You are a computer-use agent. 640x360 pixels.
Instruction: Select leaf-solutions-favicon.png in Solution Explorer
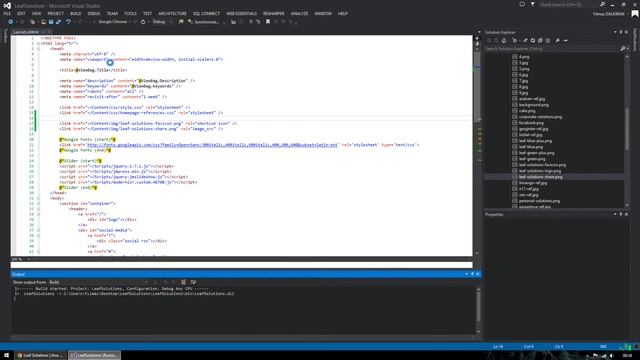click(x=542, y=165)
